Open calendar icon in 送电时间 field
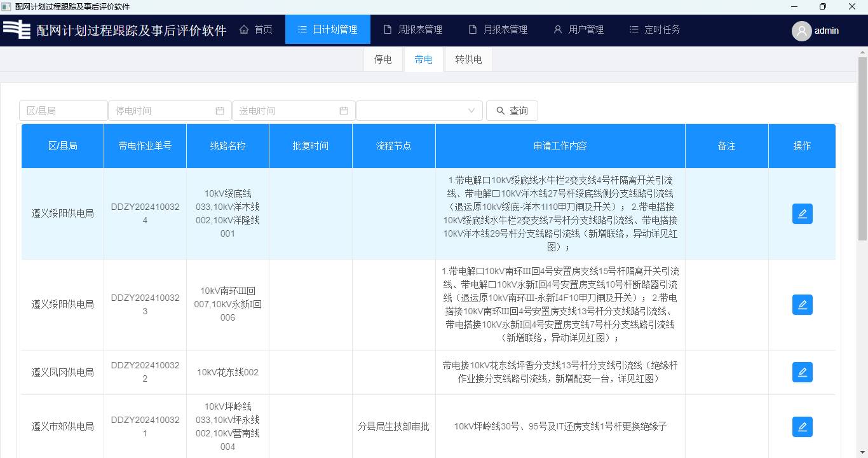 coord(344,111)
